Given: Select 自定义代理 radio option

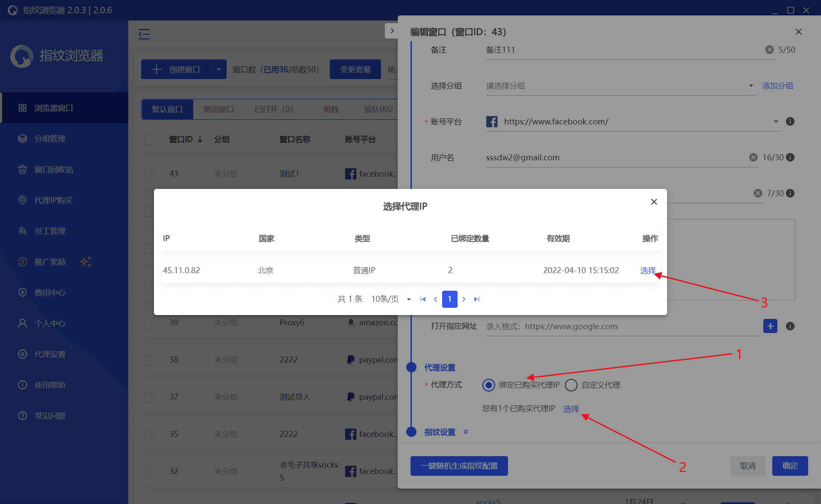Looking at the screenshot, I should (x=571, y=385).
